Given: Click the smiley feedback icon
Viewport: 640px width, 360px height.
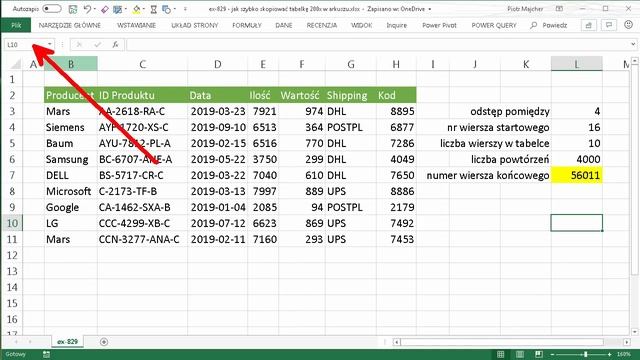Looking at the screenshot, I should pos(629,25).
